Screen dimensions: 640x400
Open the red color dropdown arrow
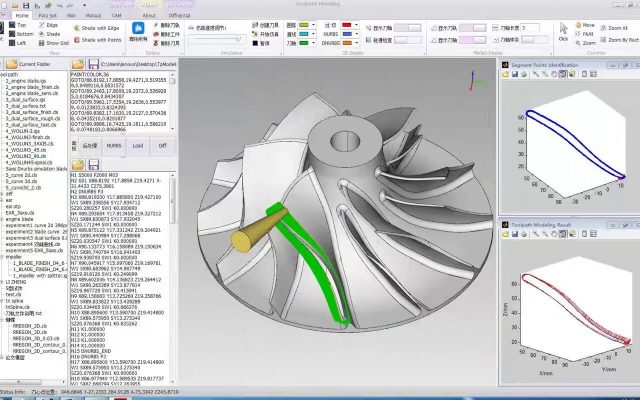[356, 25]
